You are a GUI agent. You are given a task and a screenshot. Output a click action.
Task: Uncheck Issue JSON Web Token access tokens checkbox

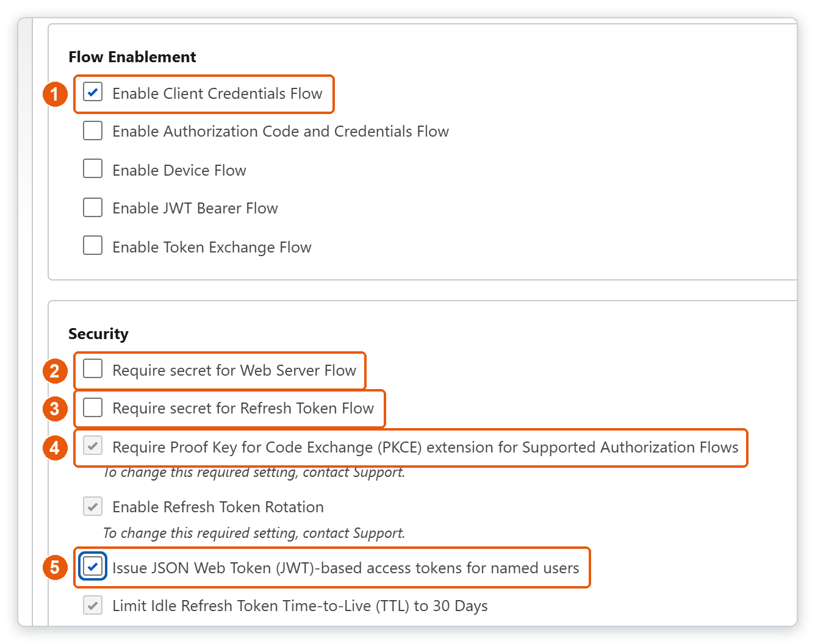click(x=93, y=567)
